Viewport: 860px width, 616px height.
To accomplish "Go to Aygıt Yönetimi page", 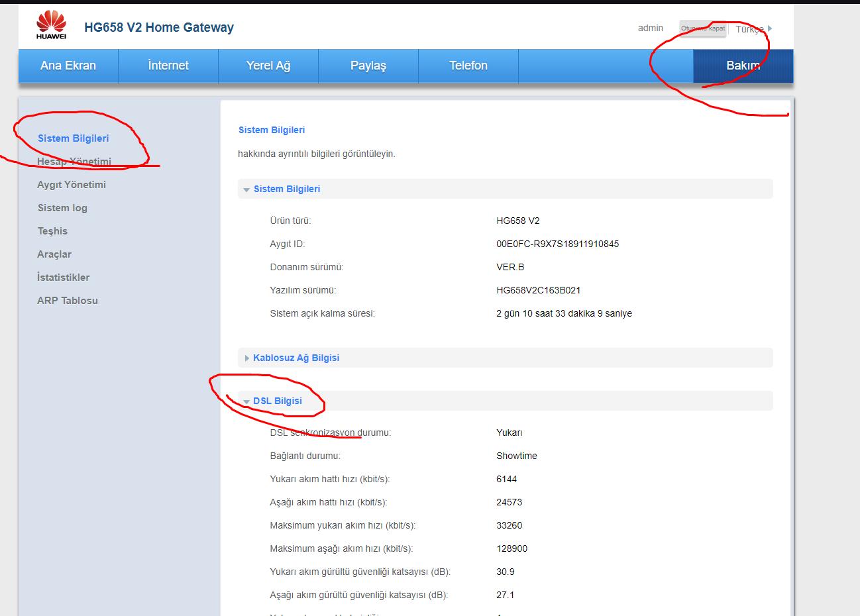I will [72, 185].
